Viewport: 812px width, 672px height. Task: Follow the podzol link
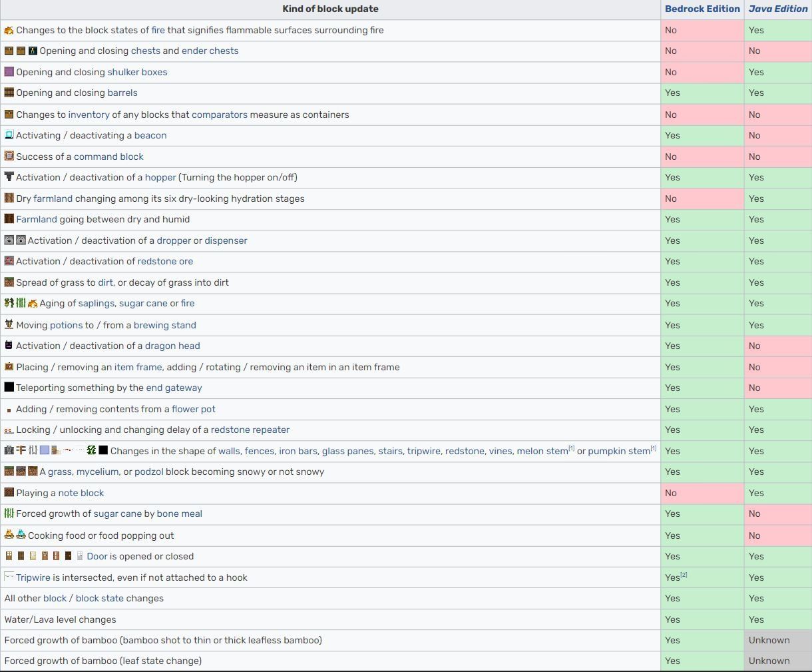[148, 472]
